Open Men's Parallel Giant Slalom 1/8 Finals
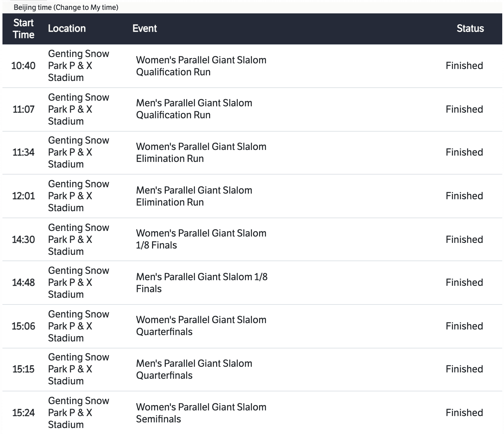Viewport: 504px width, 434px height. click(202, 283)
